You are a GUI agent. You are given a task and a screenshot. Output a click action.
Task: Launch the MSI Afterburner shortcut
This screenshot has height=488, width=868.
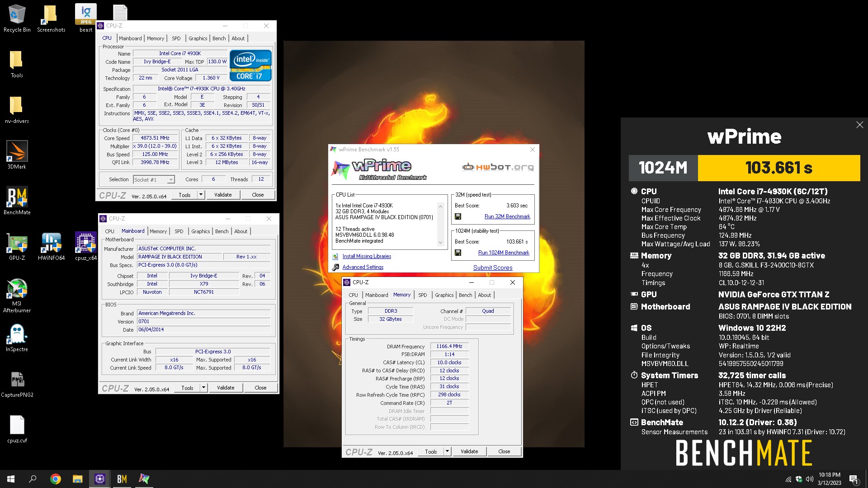17,296
